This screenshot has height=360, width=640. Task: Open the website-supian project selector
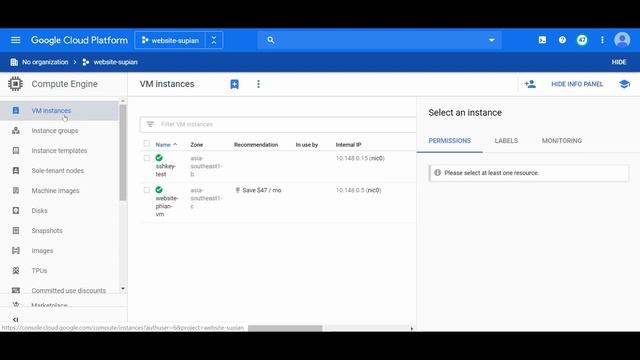point(170,40)
